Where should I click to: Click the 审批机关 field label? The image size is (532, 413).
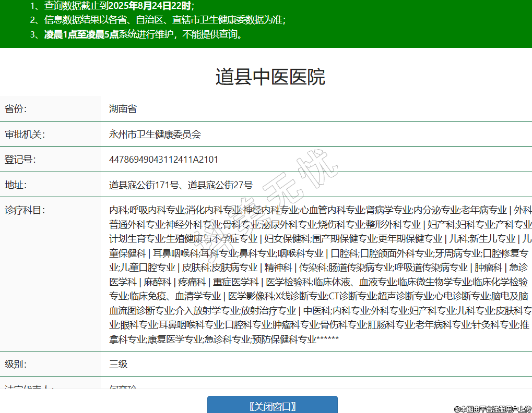(25, 135)
